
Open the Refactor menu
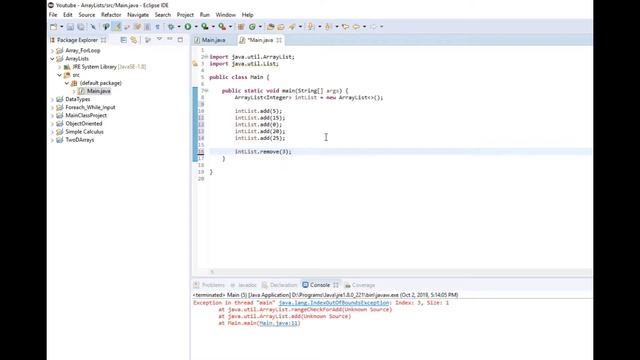(111, 15)
